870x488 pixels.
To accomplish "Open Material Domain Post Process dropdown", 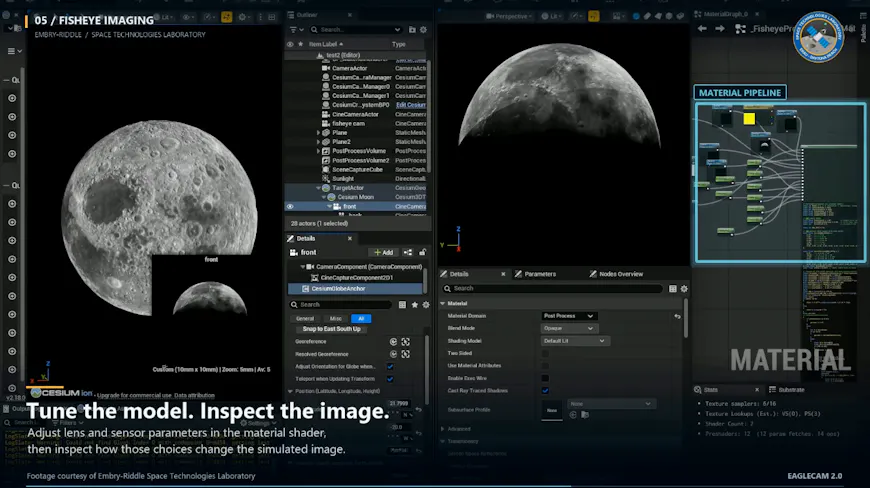I will [x=569, y=316].
